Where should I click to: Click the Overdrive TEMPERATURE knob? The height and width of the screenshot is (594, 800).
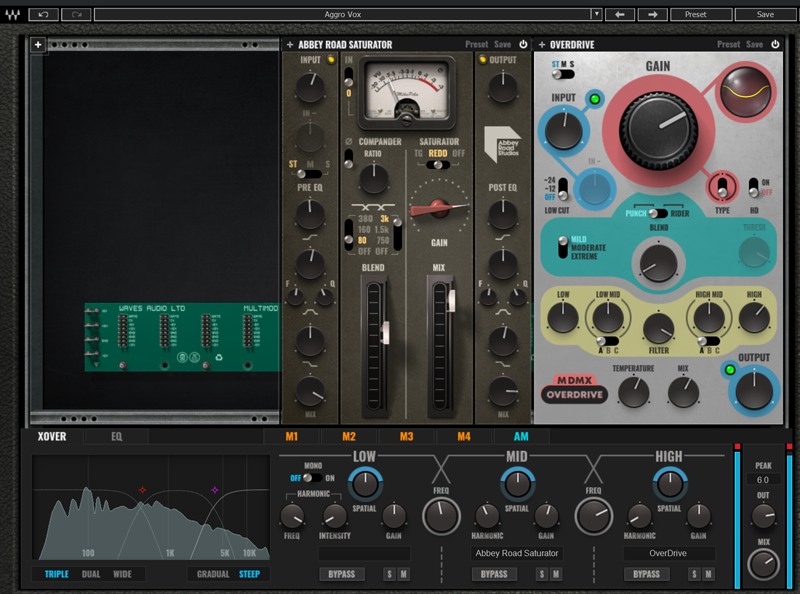pos(633,392)
